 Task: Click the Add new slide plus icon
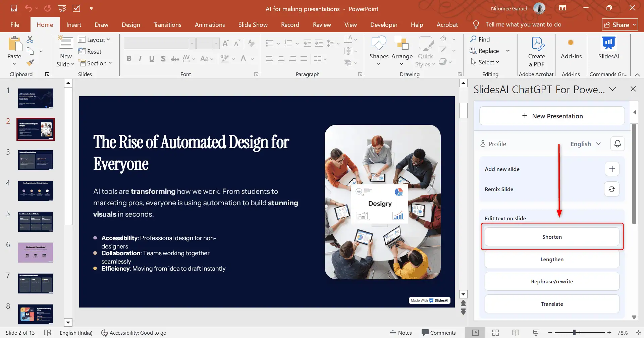612,169
